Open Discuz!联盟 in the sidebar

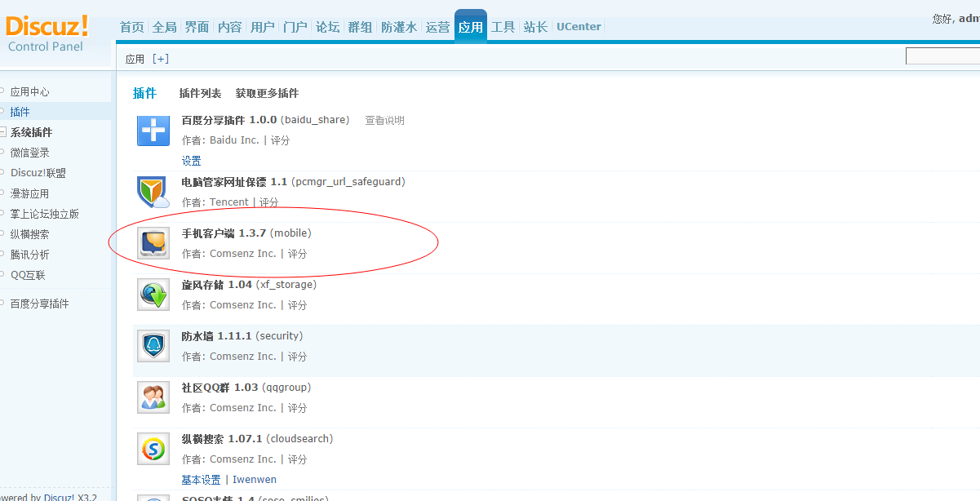click(x=38, y=173)
